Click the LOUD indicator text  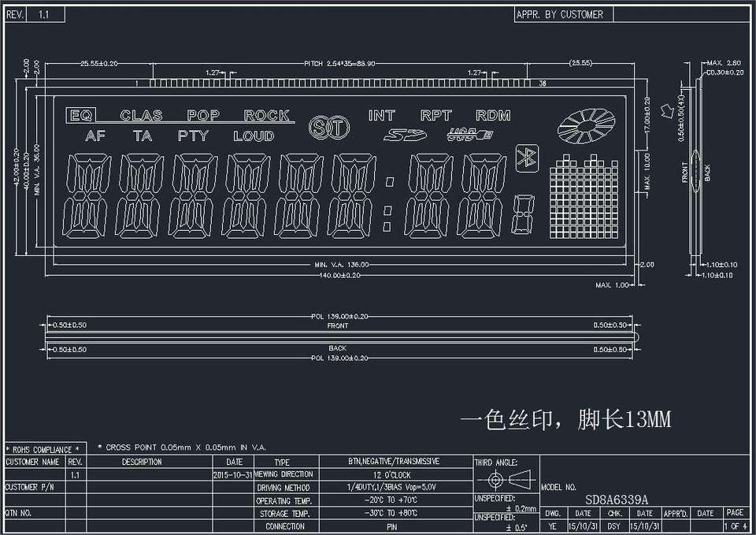[x=254, y=136]
